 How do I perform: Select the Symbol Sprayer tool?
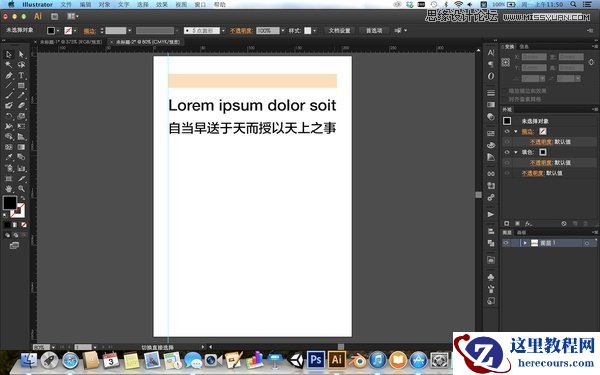[8, 168]
